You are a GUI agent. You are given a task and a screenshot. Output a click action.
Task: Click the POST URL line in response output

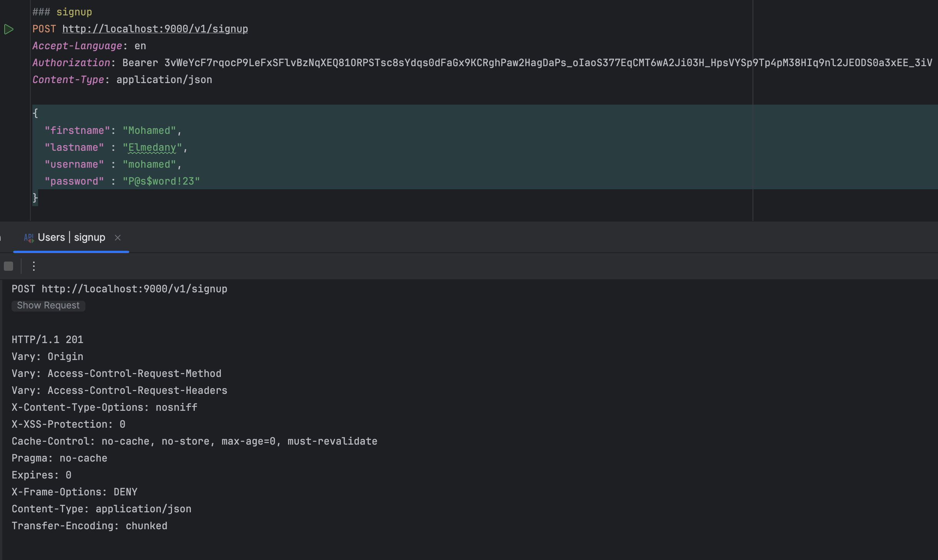(x=119, y=289)
